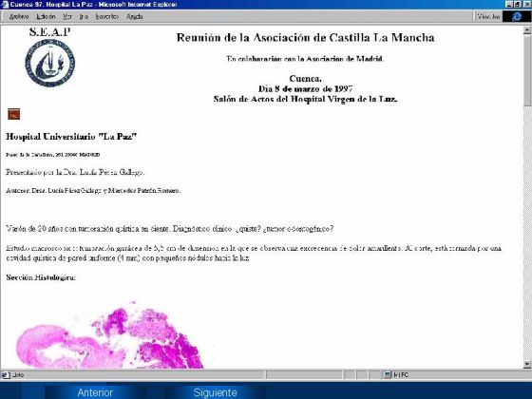Click the security zone icon in the status bar
This screenshot has height=399, width=532.
point(388,375)
